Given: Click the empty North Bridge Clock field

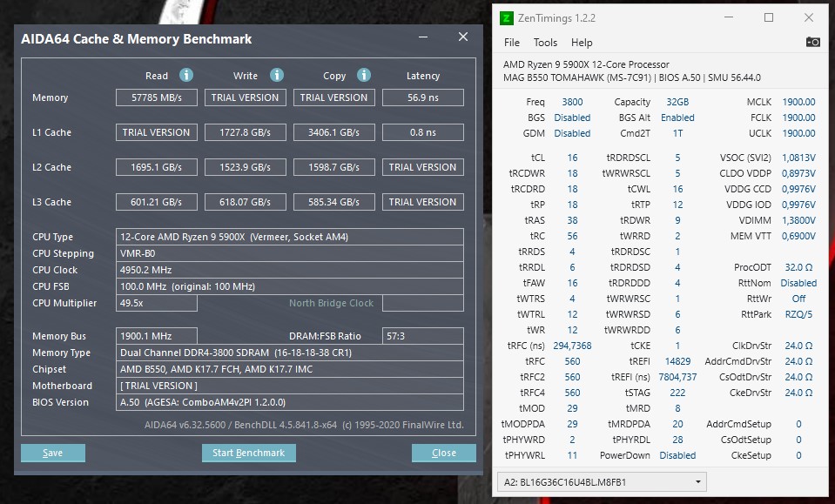Looking at the screenshot, I should [x=423, y=303].
